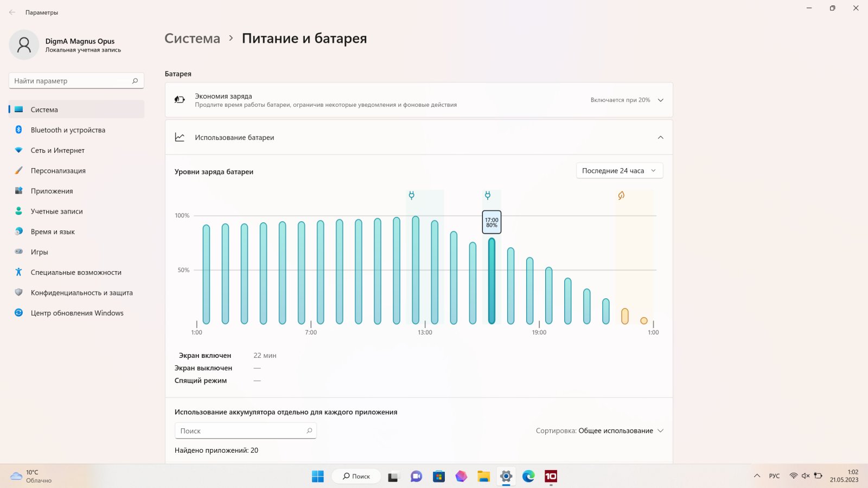
Task: Open Bluetooth and devices settings
Action: [x=68, y=130]
